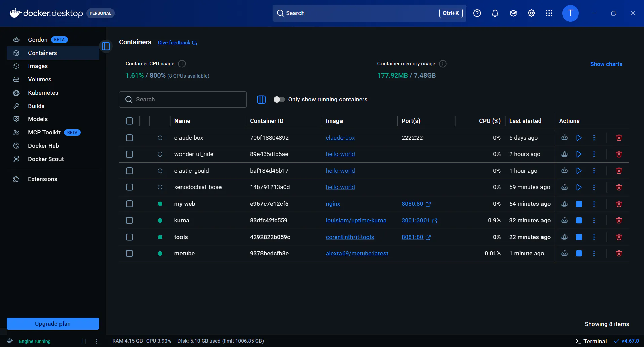The image size is (644, 347).
Task: Collapse the sidebar panel
Action: [x=106, y=46]
